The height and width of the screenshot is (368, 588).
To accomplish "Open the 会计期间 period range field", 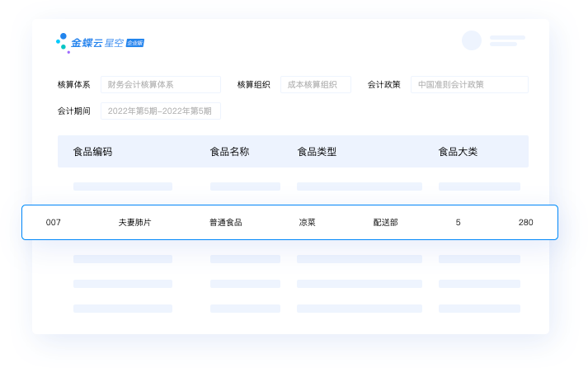I will [x=161, y=111].
